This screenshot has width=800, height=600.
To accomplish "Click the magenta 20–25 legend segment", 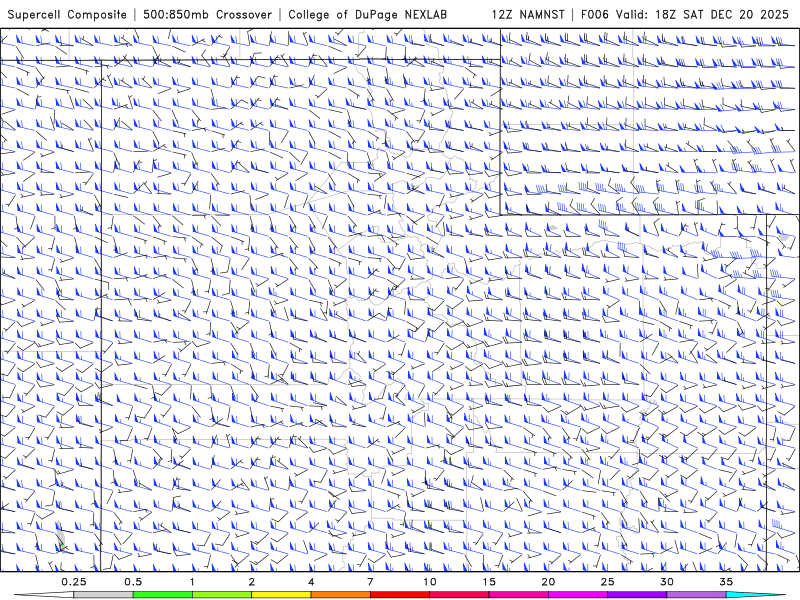I will [578, 595].
